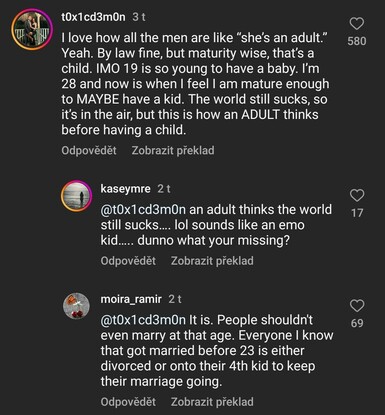The image size is (385, 415).
Task: View the 580 likes on the top comment
Action: pos(357,41)
